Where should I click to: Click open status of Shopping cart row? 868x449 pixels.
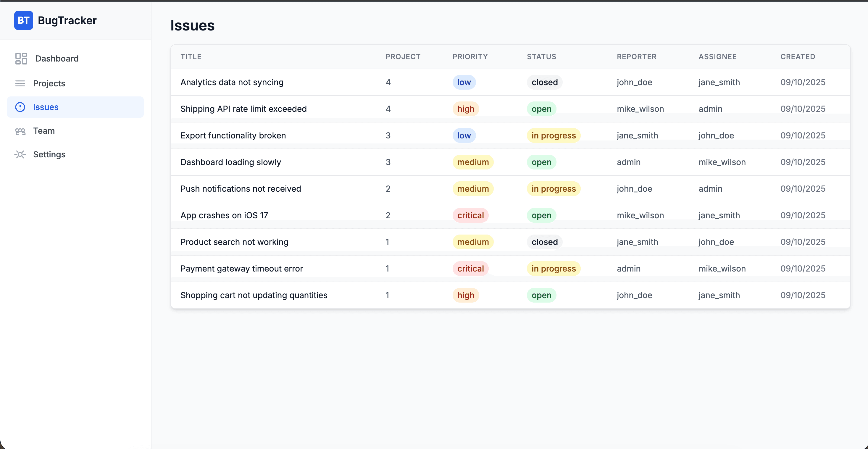tap(541, 295)
